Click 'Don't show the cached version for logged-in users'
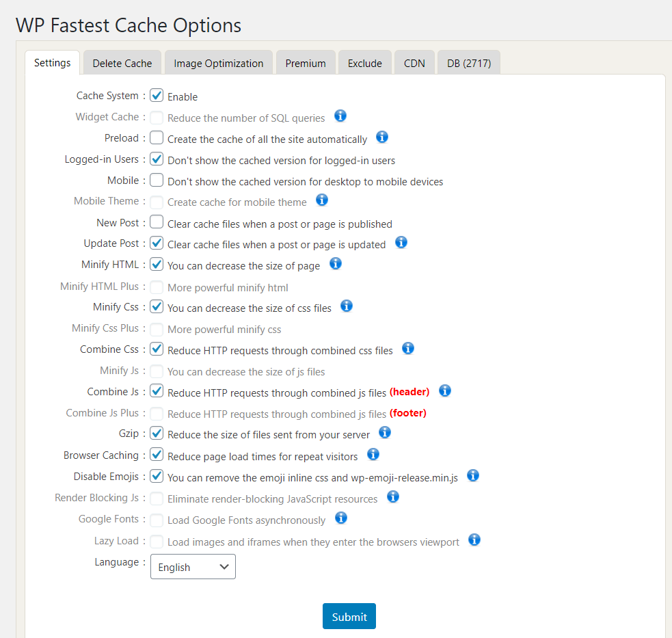This screenshot has height=638, width=672. click(281, 161)
